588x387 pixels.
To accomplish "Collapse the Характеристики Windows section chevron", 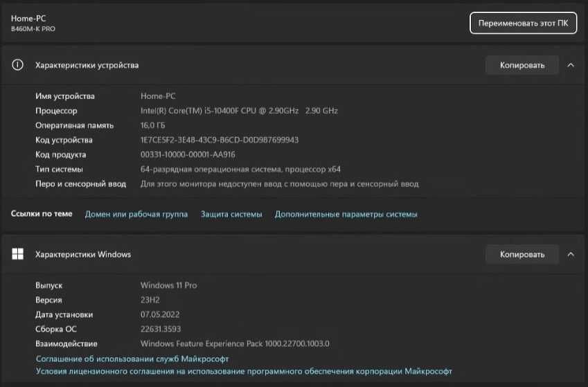I will 571,254.
